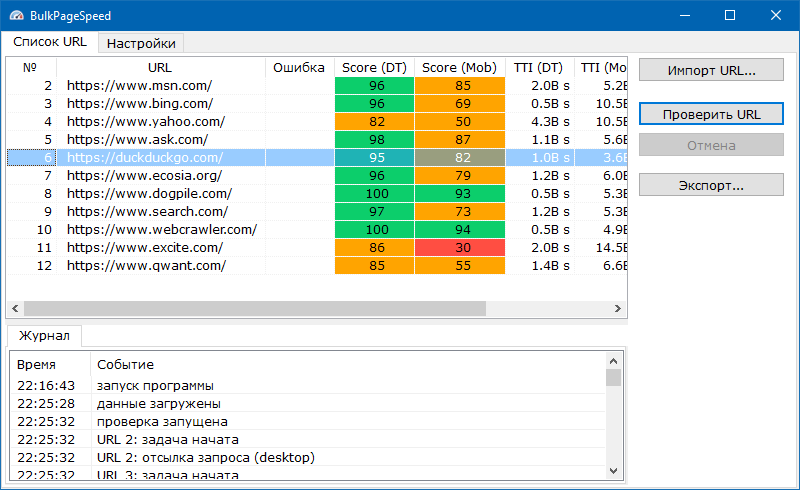This screenshot has height=490, width=800.
Task: Switch to the Настройки tab
Action: [141, 43]
